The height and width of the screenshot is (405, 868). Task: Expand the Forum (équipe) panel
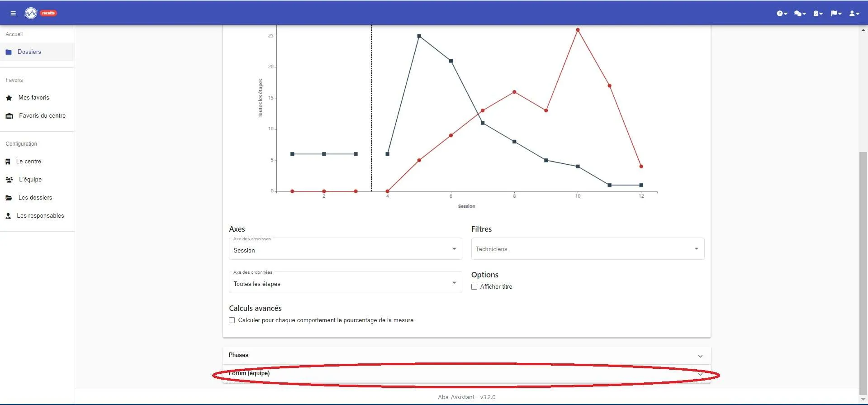coord(467,374)
